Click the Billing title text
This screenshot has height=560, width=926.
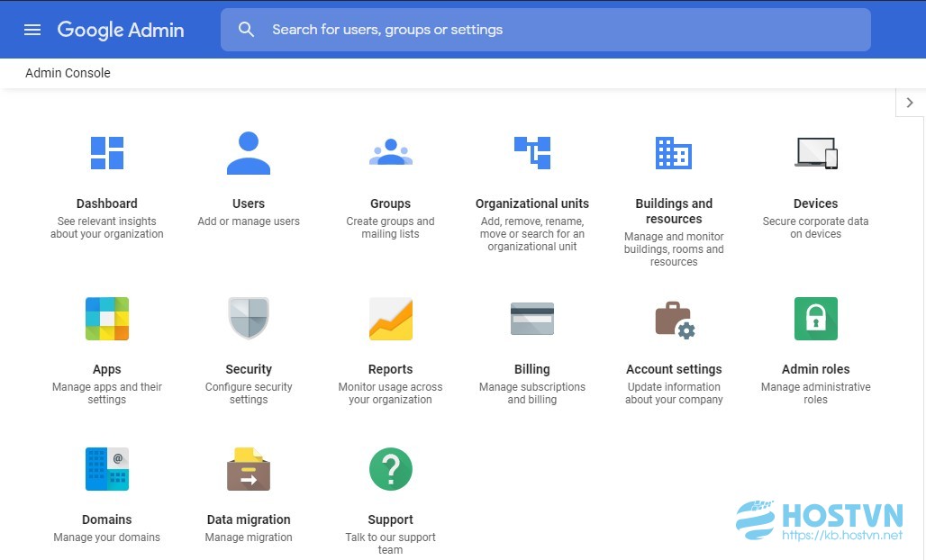pyautogui.click(x=532, y=369)
